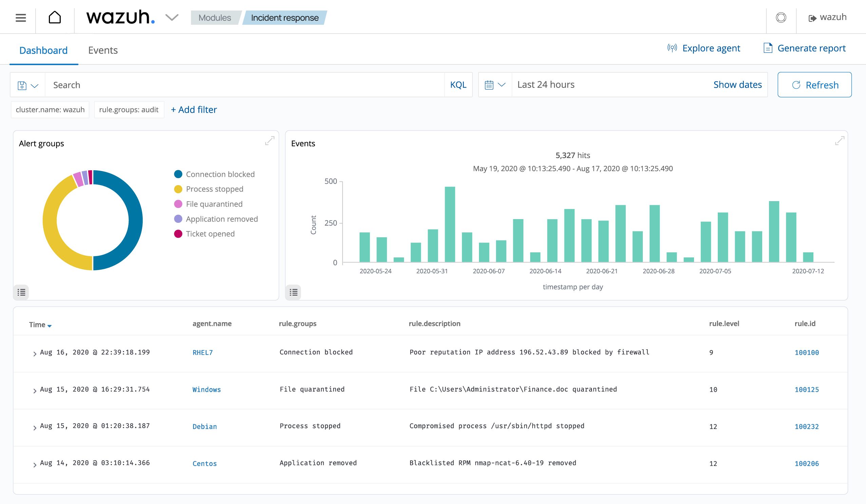The width and height of the screenshot is (866, 504).
Task: Switch to the Events tab
Action: (103, 50)
